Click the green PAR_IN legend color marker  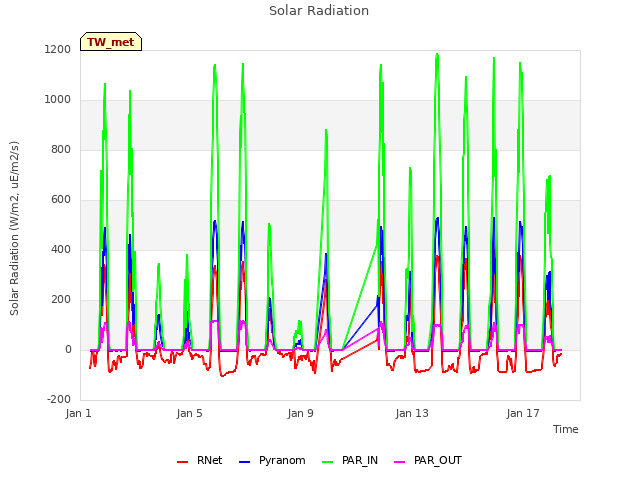click(x=327, y=462)
